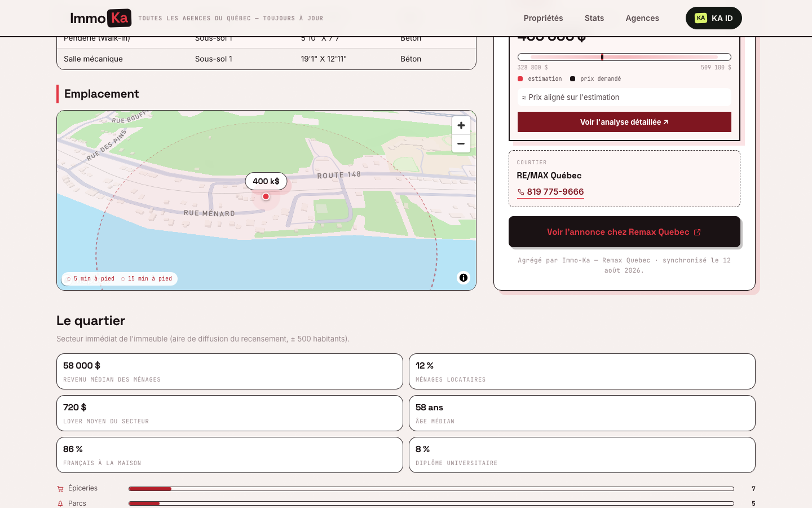Image resolution: width=812 pixels, height=508 pixels.
Task: Select the 5 min à pied legend
Action: tap(90, 279)
